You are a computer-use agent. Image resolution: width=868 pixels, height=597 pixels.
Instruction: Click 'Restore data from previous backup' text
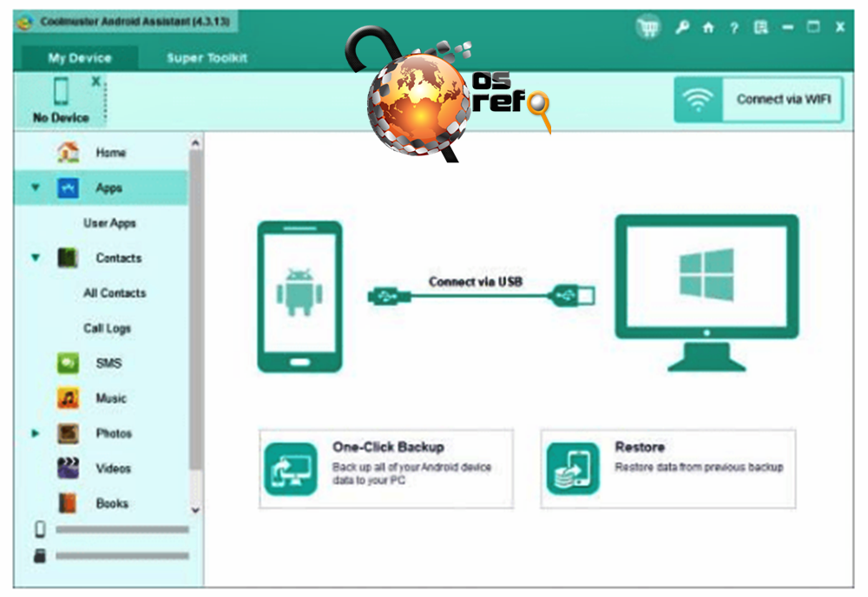pos(699,468)
